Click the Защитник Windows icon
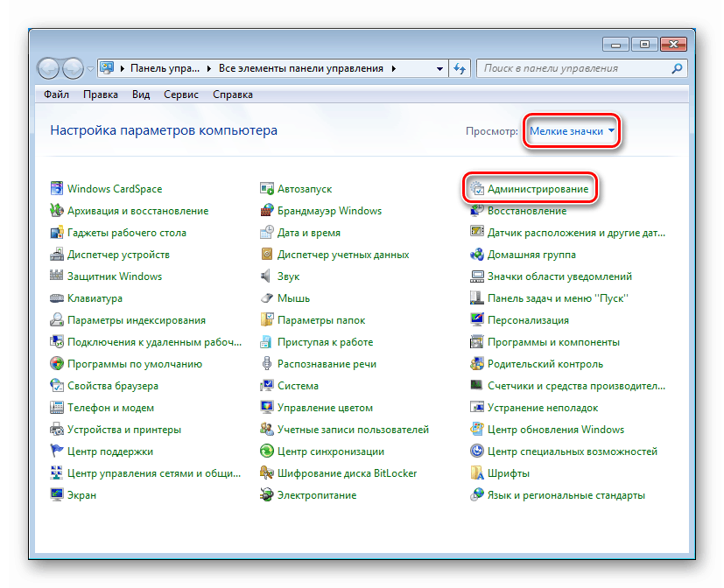 (x=56, y=276)
